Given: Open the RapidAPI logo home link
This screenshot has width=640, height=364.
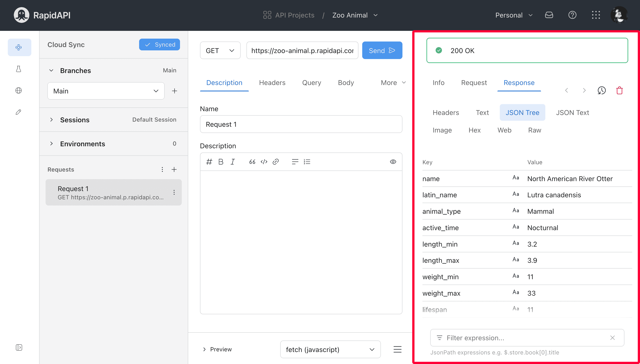Looking at the screenshot, I should [x=42, y=15].
